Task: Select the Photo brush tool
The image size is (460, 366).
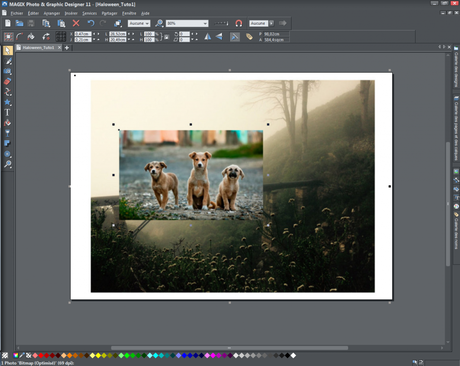Action: (x=8, y=61)
